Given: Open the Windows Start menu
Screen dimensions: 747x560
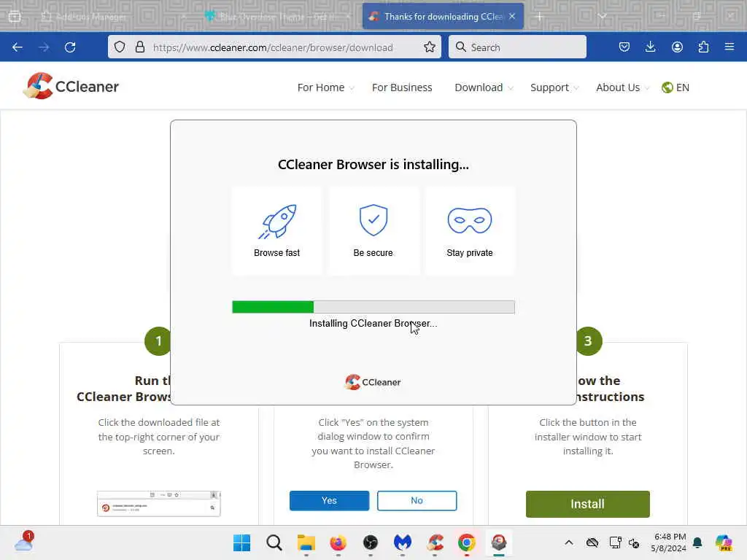Looking at the screenshot, I should (241, 542).
